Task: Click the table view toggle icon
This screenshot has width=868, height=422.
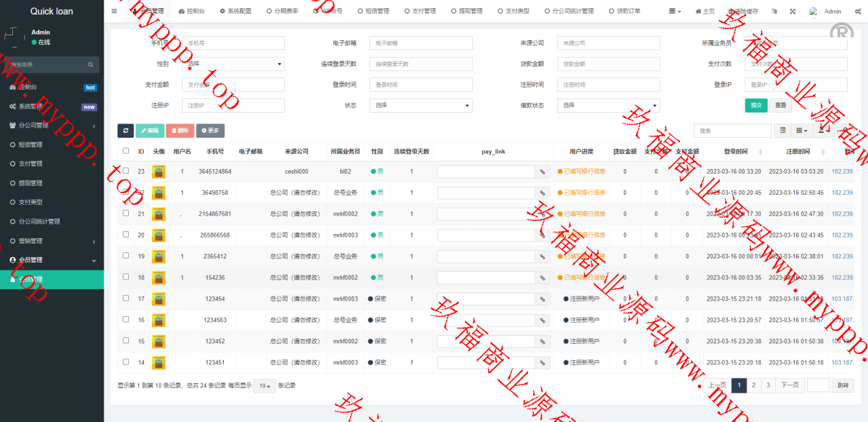Action: [x=783, y=130]
